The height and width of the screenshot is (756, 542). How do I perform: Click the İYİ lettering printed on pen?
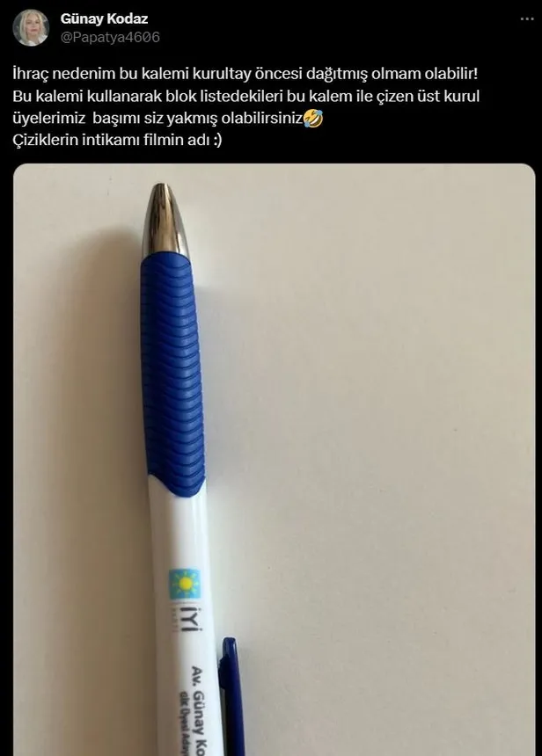[x=193, y=619]
